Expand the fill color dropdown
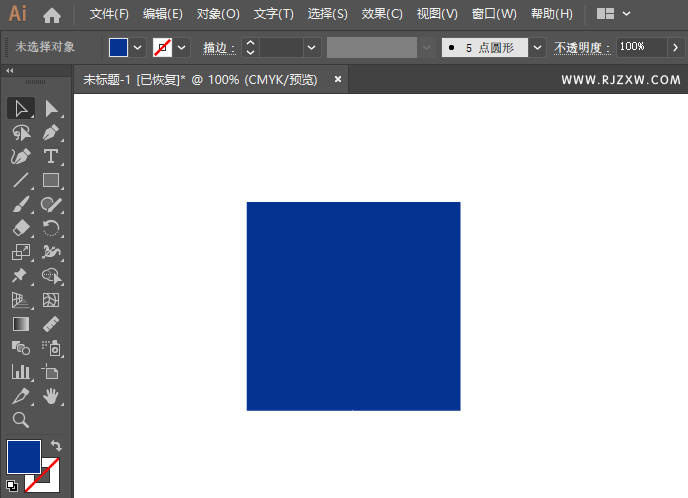Viewport: 688px width, 498px height. tap(138, 47)
